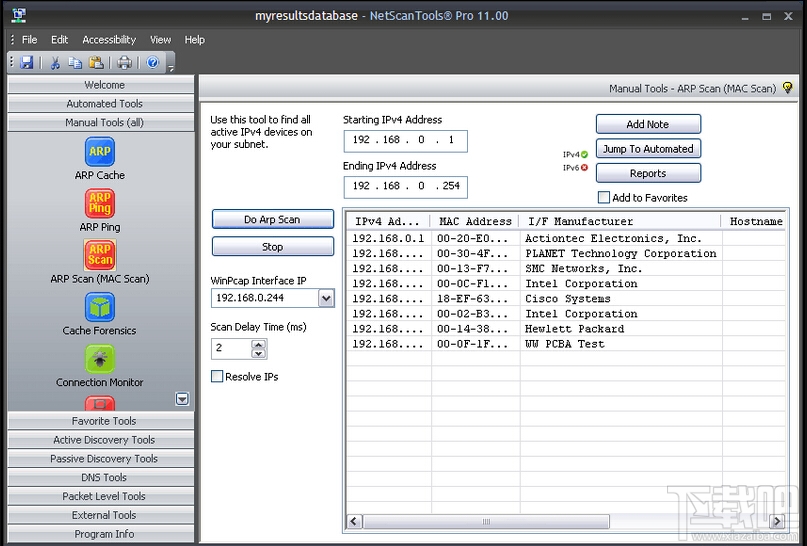Expand the Packet Level Tools section
The height and width of the screenshot is (546, 807).
[x=101, y=496]
